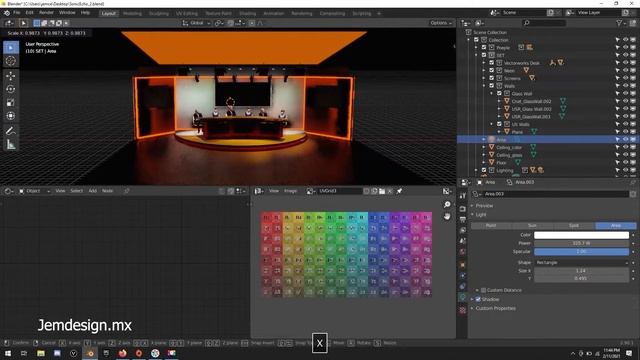Open the Render properties tab icon
Viewport: 640px width, 360px height.
[x=462, y=209]
